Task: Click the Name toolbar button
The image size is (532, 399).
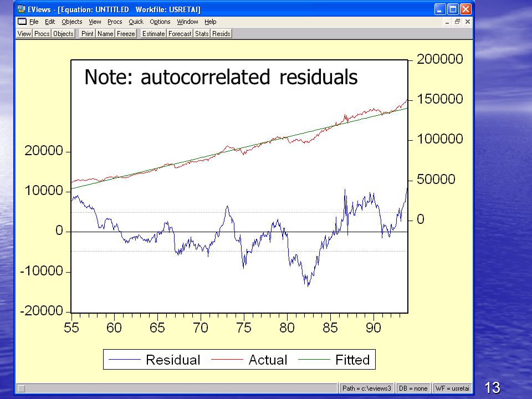Action: [x=105, y=34]
